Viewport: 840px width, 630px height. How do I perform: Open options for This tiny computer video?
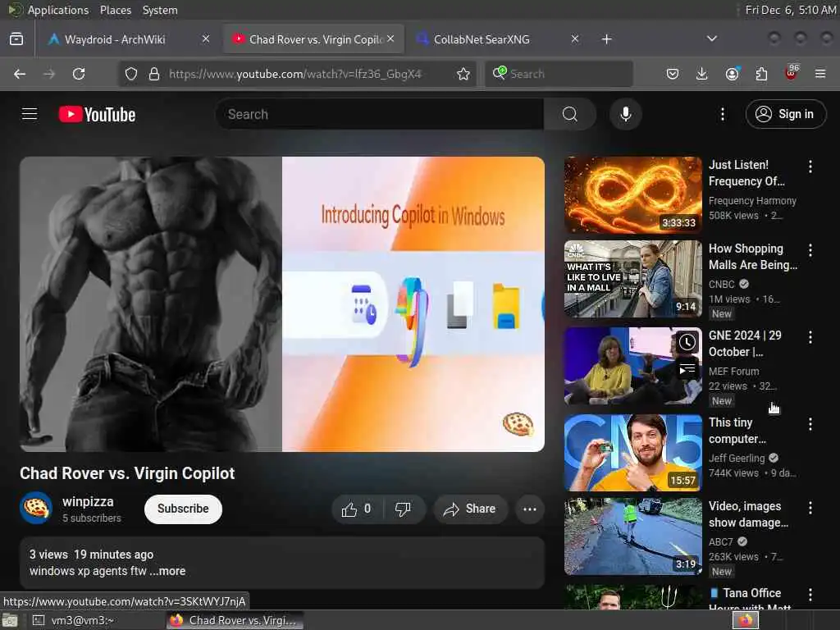810,424
